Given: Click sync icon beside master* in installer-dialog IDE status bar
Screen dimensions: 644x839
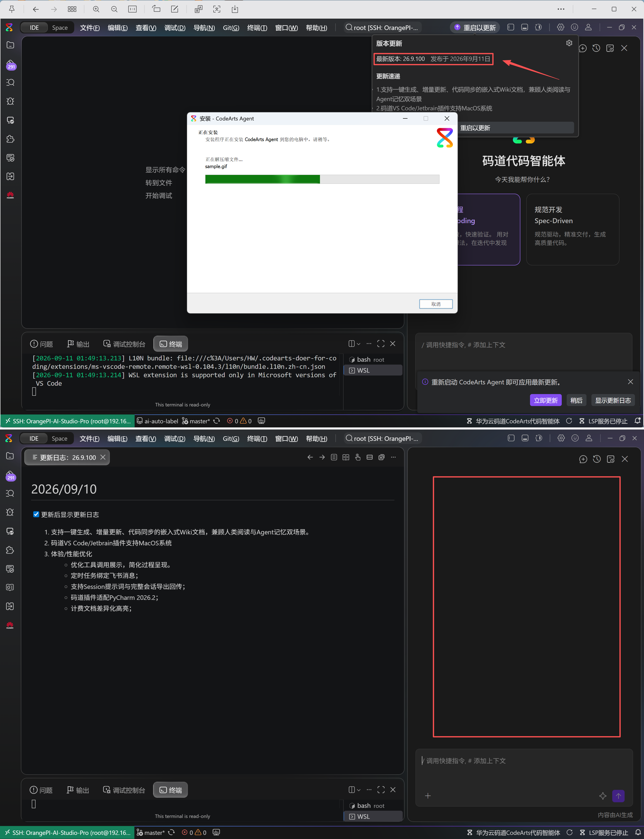Looking at the screenshot, I should 217,421.
